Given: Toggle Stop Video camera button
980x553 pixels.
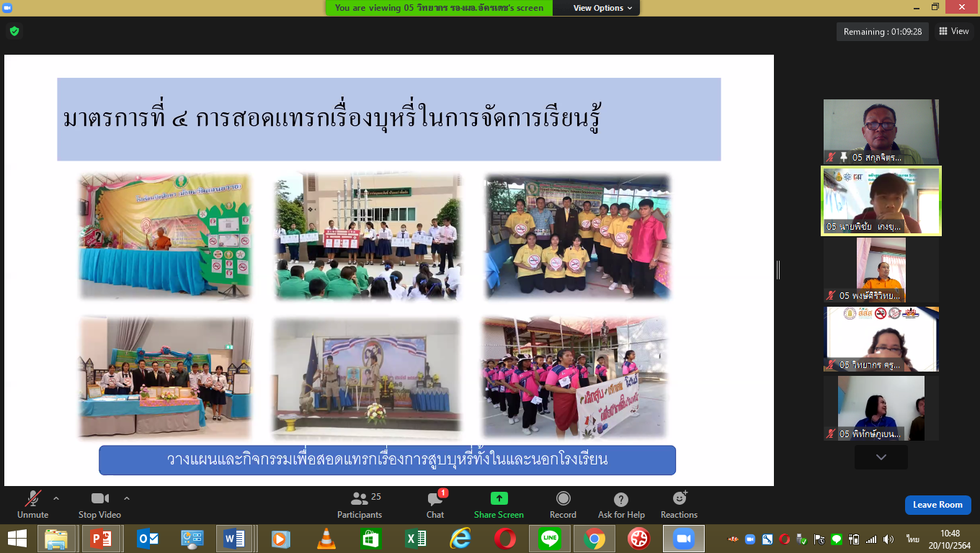Looking at the screenshot, I should click(99, 504).
